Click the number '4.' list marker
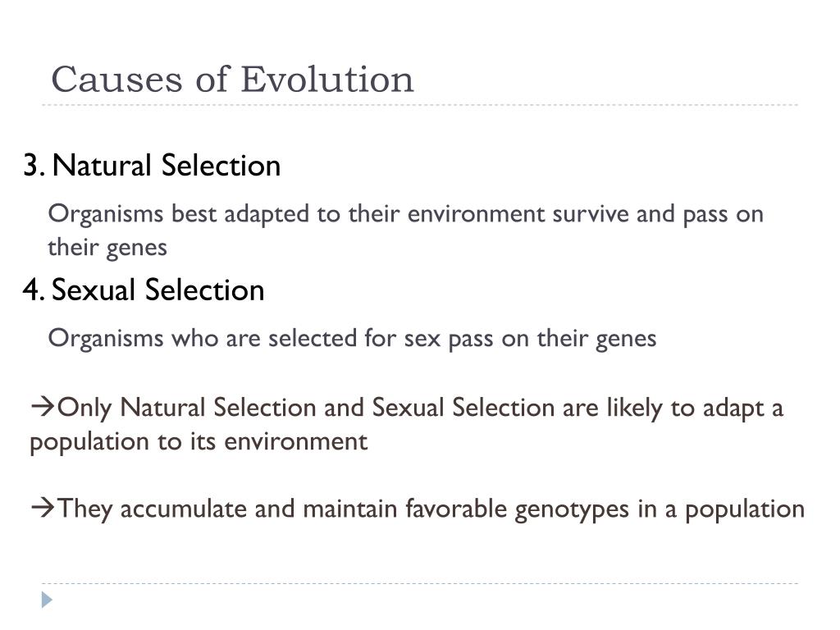Screen dimensions: 840x630 coord(33,290)
